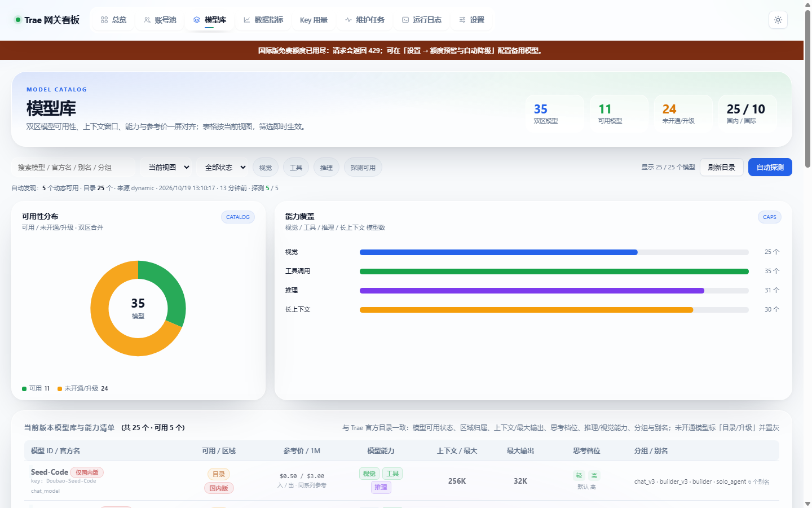This screenshot has width=812, height=508.
Task: Click the 24 未开通/升级 stat card
Action: pos(683,113)
